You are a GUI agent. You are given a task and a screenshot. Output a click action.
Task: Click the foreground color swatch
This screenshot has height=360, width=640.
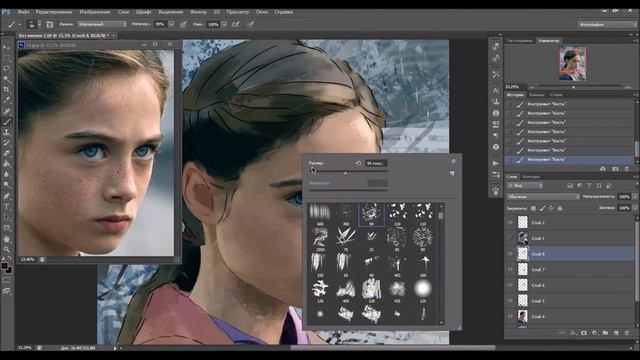click(x=4, y=266)
